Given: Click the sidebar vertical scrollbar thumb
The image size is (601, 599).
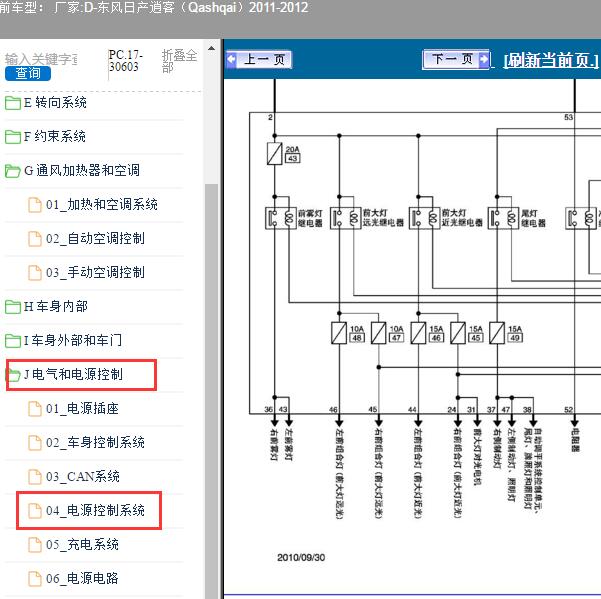Looking at the screenshot, I should tap(211, 391).
